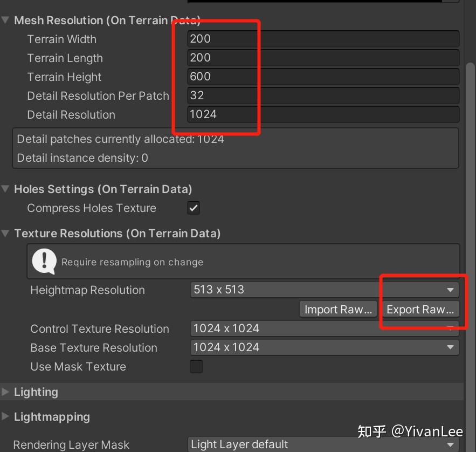Image resolution: width=476 pixels, height=452 pixels.
Task: Collapse the Texture Resolutions section
Action: coord(5,233)
